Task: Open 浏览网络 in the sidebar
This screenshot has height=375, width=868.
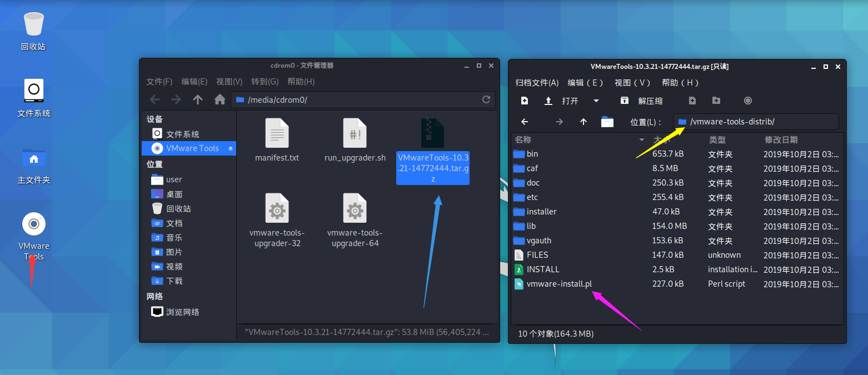Action: (x=189, y=312)
